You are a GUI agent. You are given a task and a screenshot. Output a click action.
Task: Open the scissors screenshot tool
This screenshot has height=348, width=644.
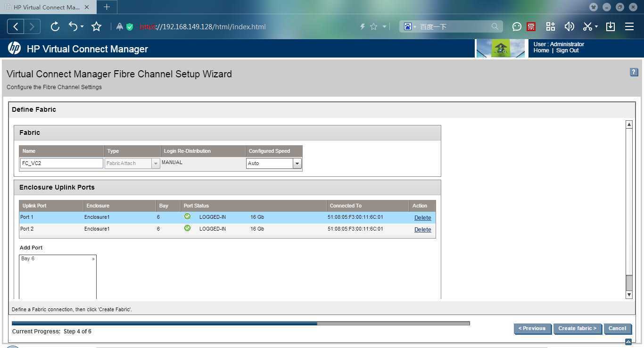point(587,27)
